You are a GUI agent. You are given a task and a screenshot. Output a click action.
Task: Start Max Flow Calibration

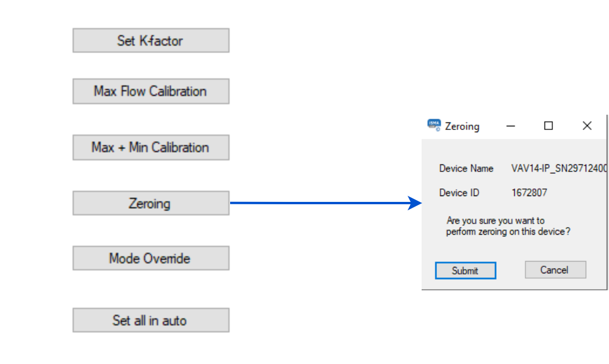[x=150, y=91]
